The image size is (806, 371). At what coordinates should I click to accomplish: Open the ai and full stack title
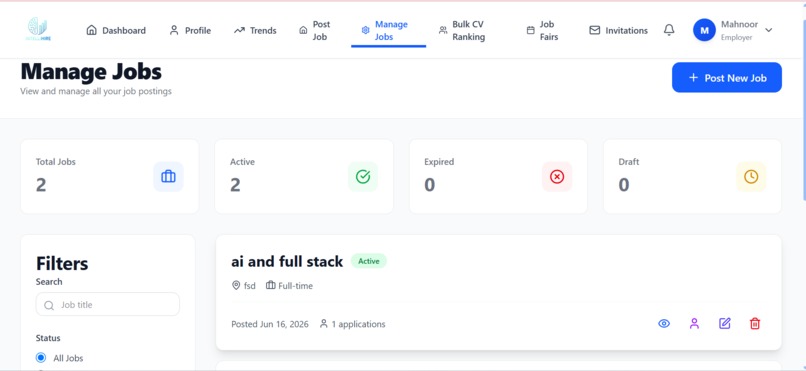[287, 262]
